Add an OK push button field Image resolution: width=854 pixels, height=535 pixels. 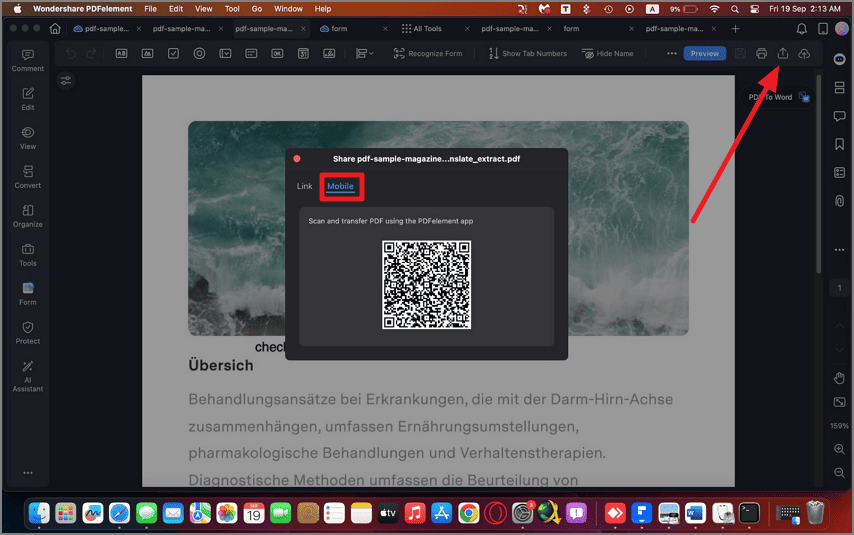pos(277,53)
